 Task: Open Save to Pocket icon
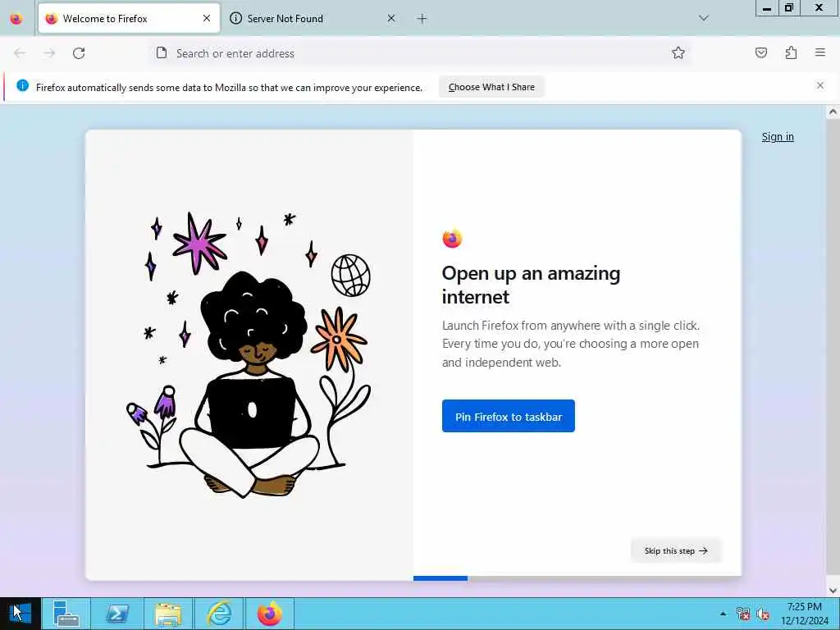point(761,53)
